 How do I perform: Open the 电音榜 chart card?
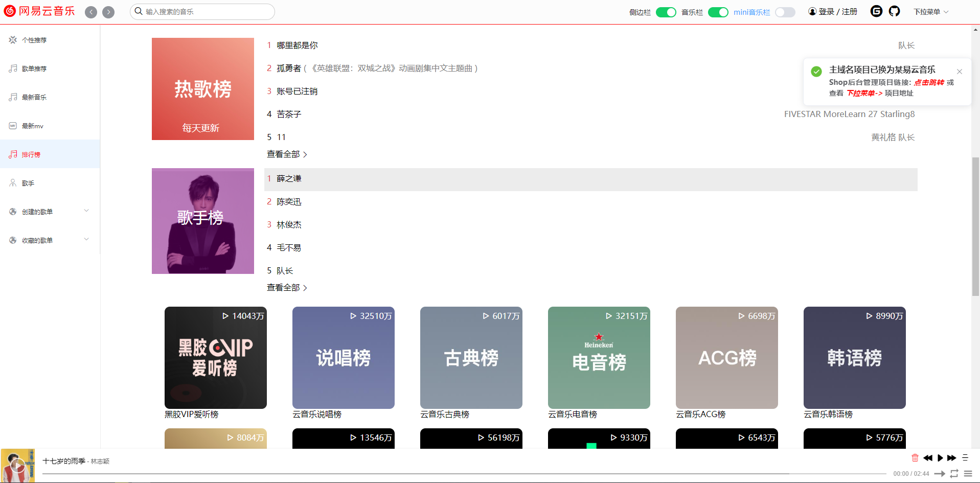point(599,358)
